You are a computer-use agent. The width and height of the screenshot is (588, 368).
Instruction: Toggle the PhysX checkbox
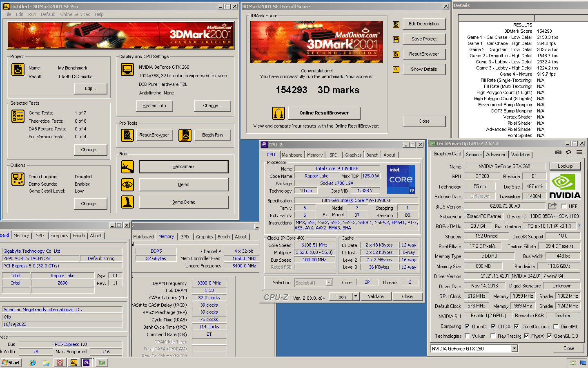coord(526,336)
